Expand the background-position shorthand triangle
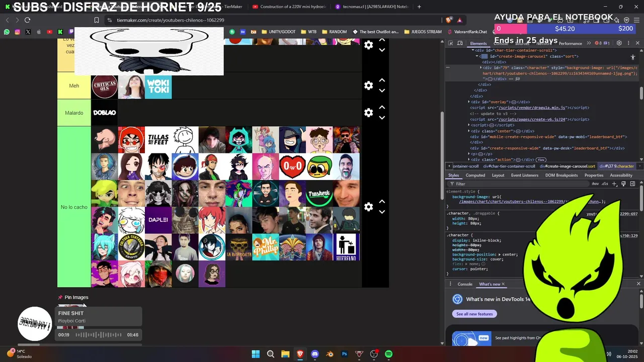This screenshot has width=644, height=362. pos(499,254)
